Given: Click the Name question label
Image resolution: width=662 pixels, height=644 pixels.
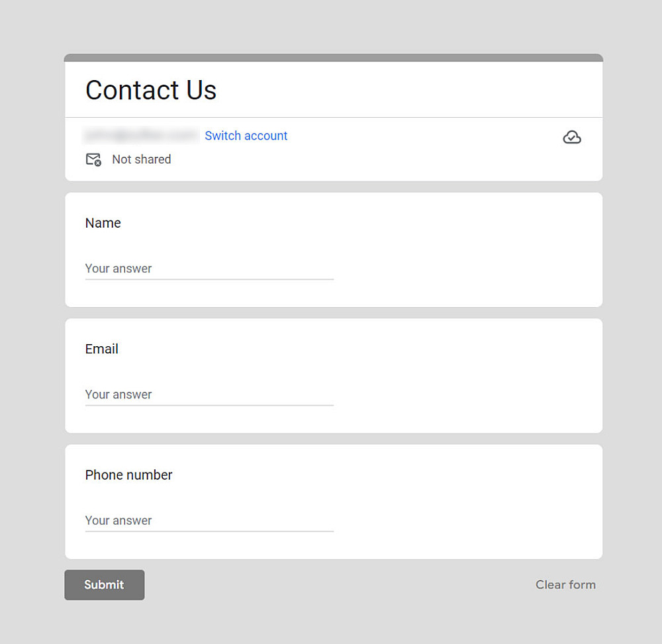Looking at the screenshot, I should tap(103, 223).
